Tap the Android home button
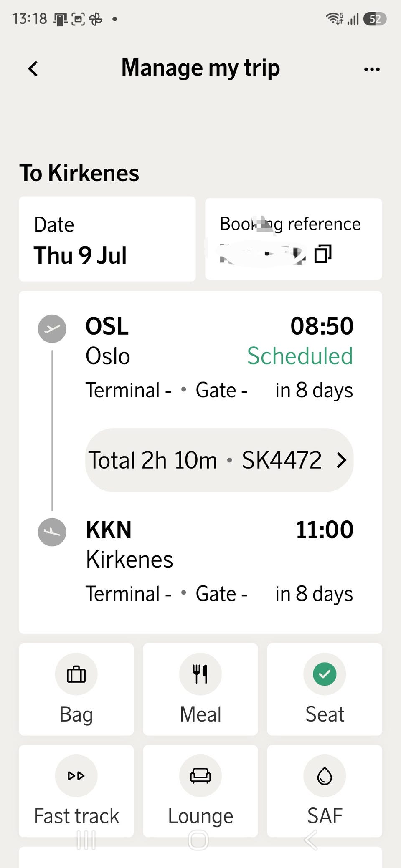The image size is (401, 868). (x=198, y=840)
